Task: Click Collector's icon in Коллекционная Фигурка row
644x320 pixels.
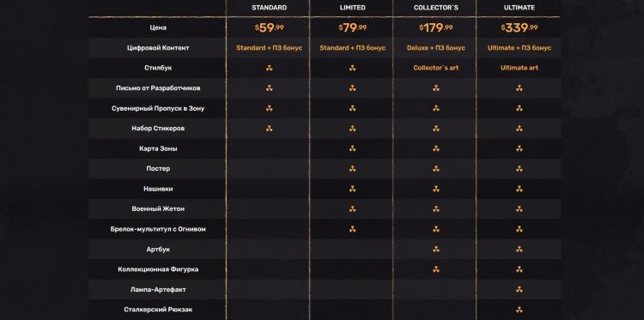Action: (x=435, y=269)
